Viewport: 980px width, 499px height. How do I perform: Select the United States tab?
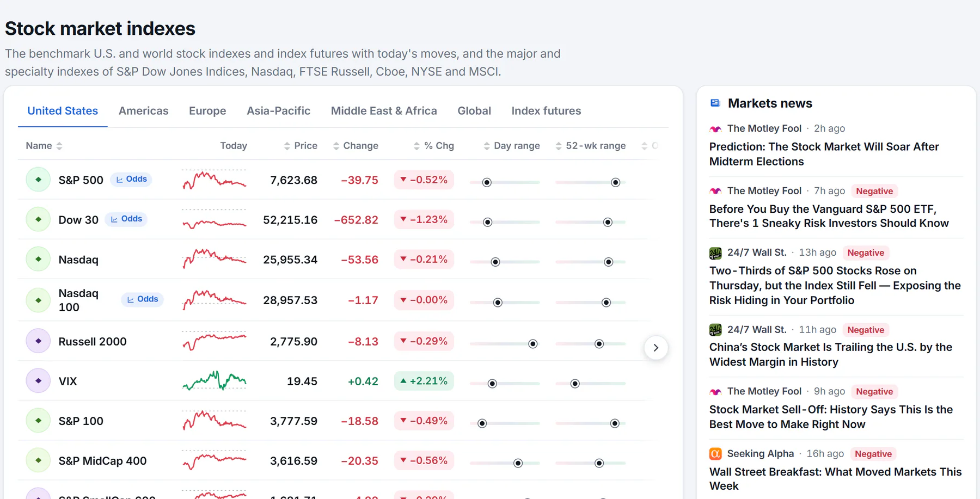tap(63, 111)
